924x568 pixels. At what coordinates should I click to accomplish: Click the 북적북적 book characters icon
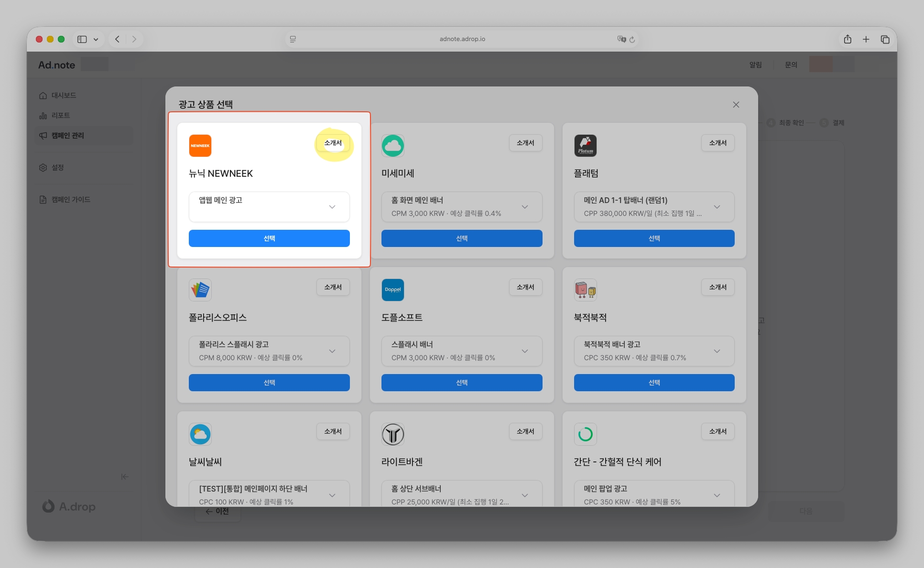(x=585, y=290)
